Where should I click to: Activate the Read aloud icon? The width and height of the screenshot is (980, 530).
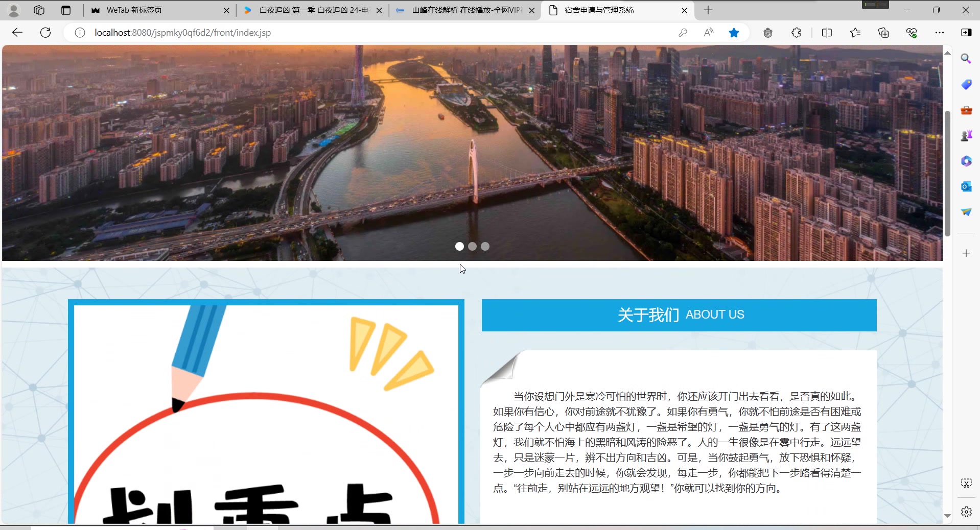tap(708, 33)
